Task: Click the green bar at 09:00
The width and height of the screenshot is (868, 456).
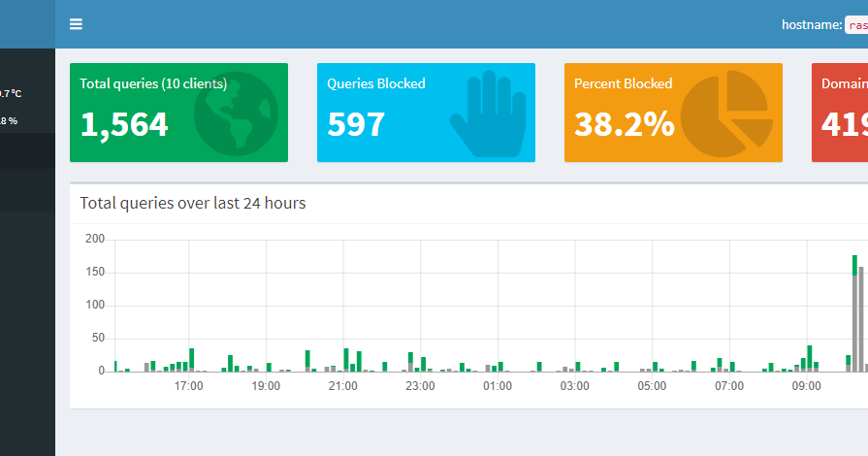Action: 809,358
